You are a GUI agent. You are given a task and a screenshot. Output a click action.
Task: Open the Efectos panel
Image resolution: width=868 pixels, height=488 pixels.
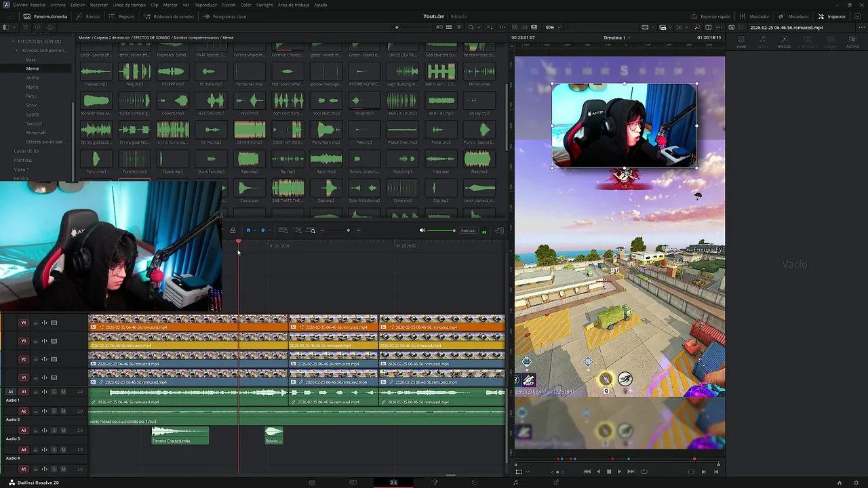tap(89, 16)
